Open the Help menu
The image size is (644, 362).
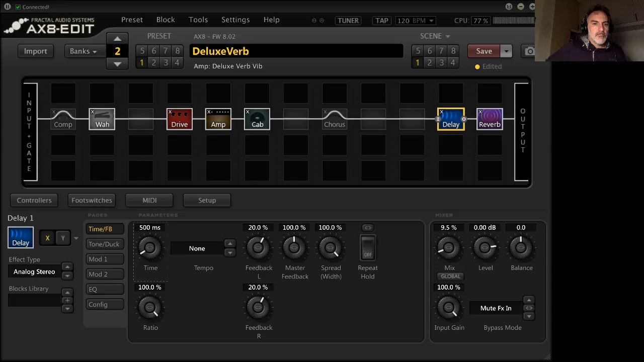pos(271,20)
